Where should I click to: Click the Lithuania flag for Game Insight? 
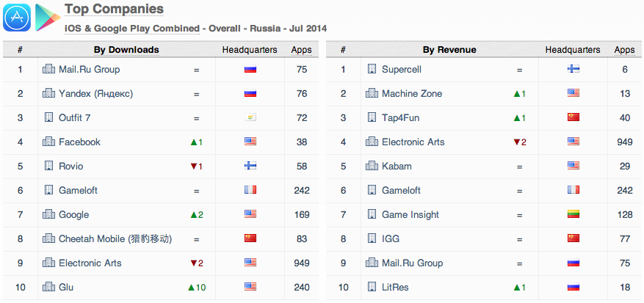click(573, 215)
